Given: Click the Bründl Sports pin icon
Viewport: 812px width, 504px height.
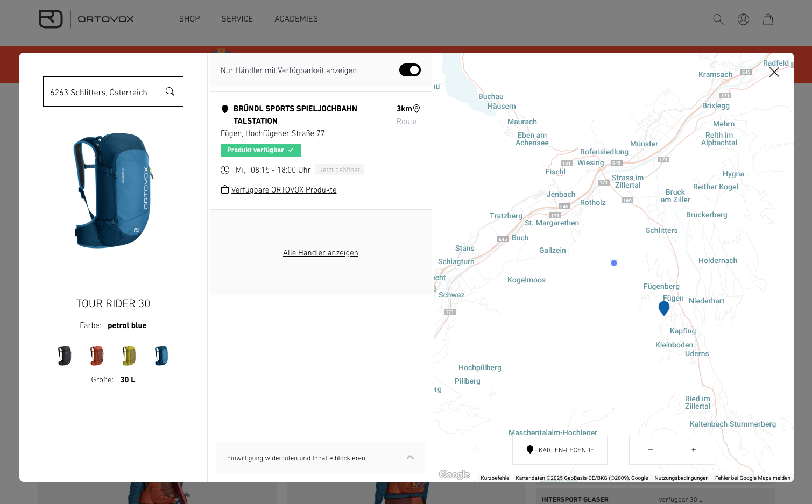Looking at the screenshot, I should [x=225, y=109].
